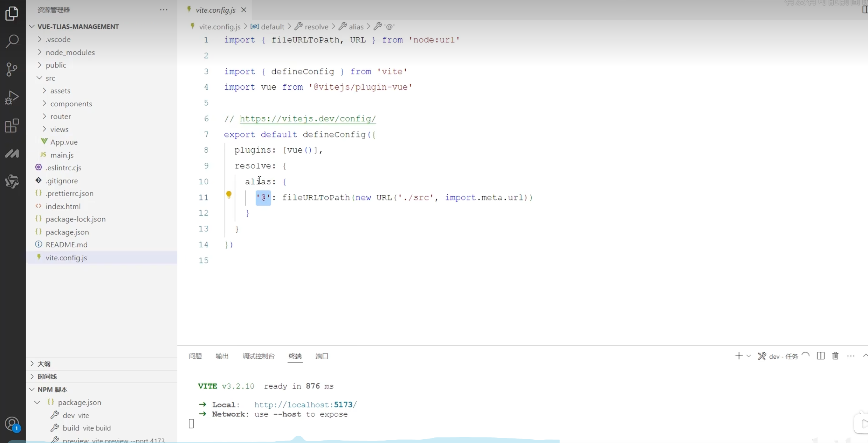This screenshot has width=868, height=443.
Task: Open the localhost:5173 link in terminal
Action: (x=305, y=405)
